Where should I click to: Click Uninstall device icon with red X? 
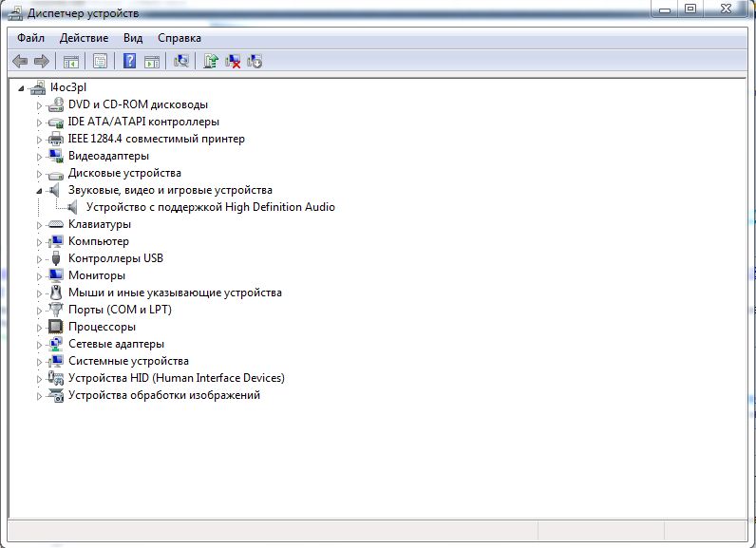[233, 61]
